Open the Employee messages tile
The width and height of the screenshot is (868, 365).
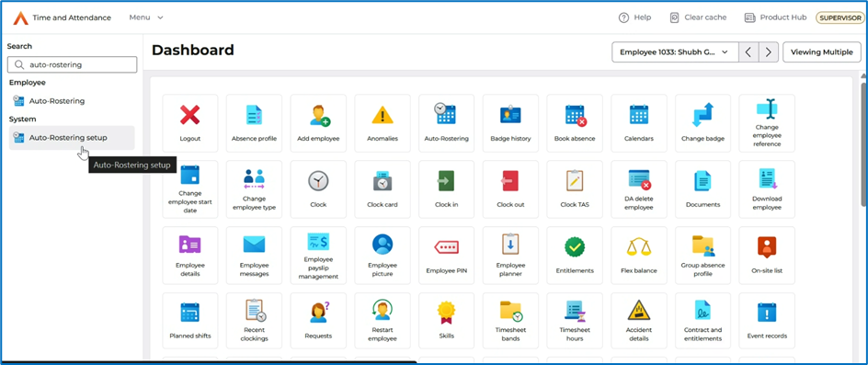[254, 256]
